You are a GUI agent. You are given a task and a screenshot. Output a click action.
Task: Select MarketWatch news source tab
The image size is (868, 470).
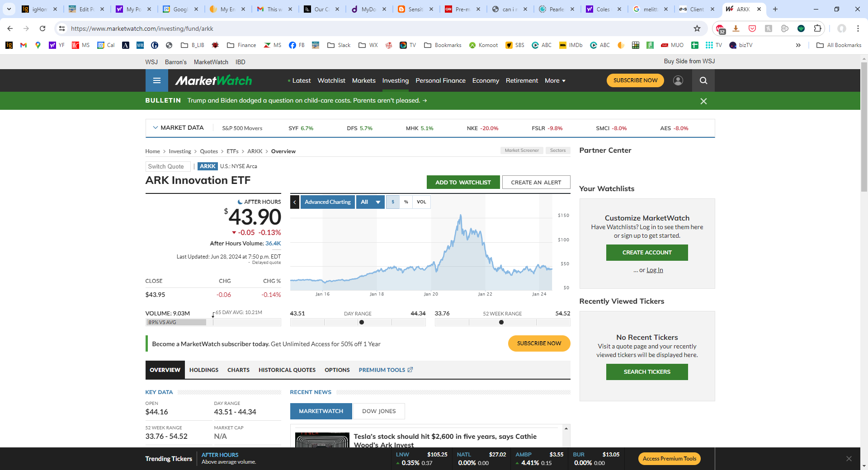(x=321, y=411)
